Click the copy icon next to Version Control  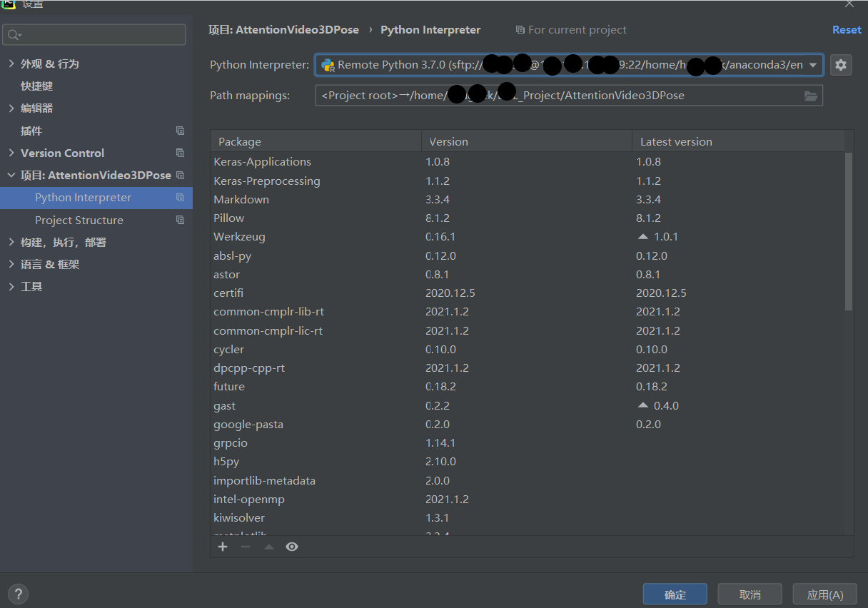[180, 153]
